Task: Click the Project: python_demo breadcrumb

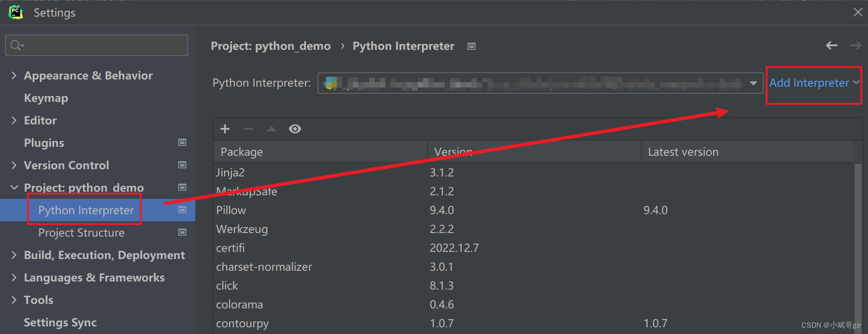Action: click(x=271, y=46)
